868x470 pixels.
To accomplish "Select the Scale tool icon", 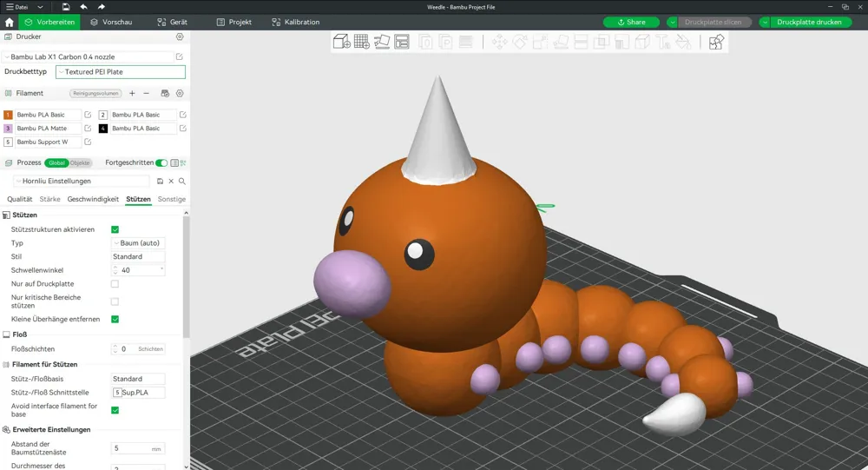I will pyautogui.click(x=540, y=42).
